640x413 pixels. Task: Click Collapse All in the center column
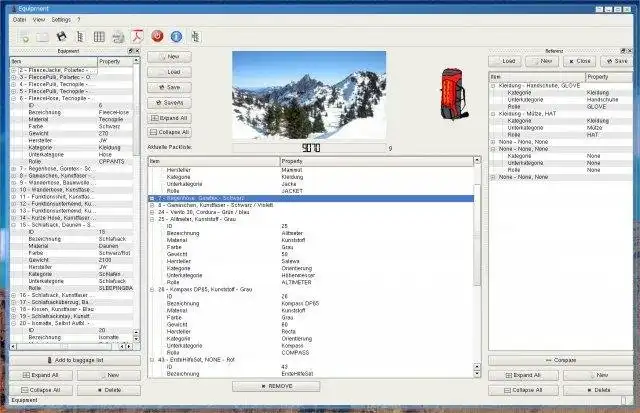click(169, 132)
